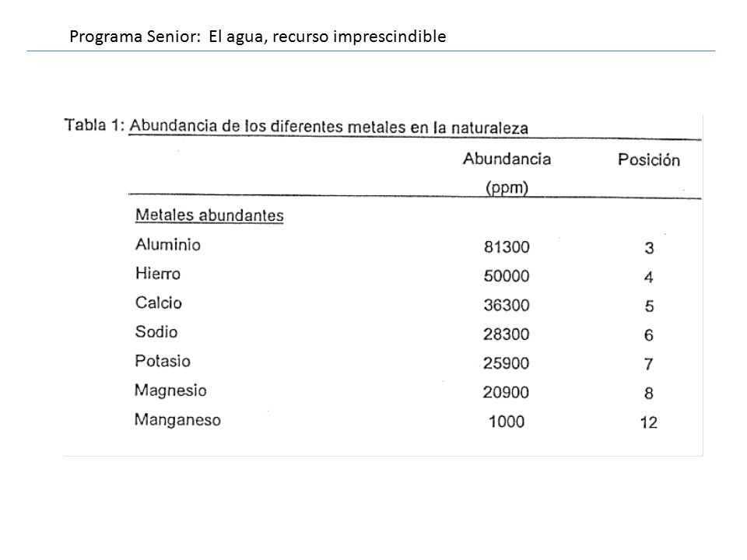Select the 'Calcio' row label
The height and width of the screenshot is (560, 747).
coord(158,303)
